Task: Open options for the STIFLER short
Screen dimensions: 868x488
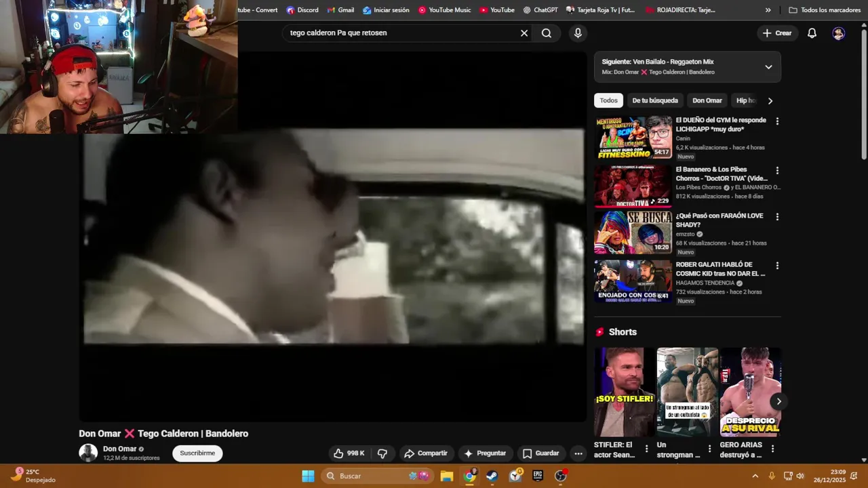Action: pos(646,449)
